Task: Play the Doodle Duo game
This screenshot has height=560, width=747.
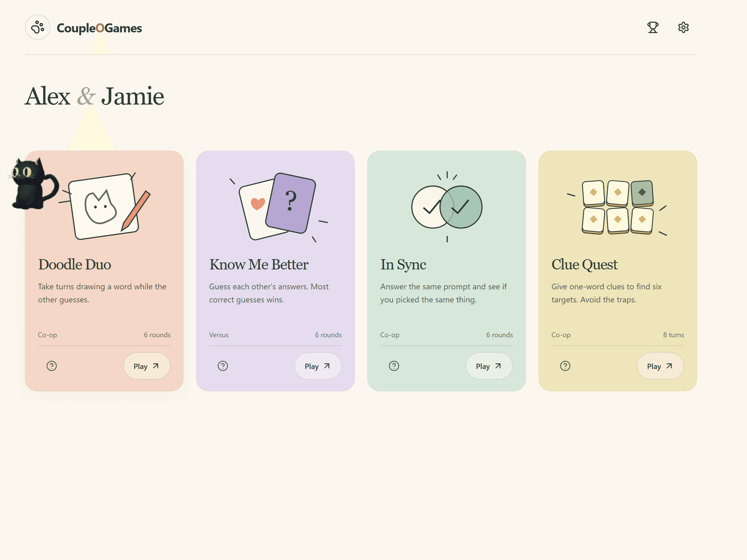Action: (x=147, y=366)
